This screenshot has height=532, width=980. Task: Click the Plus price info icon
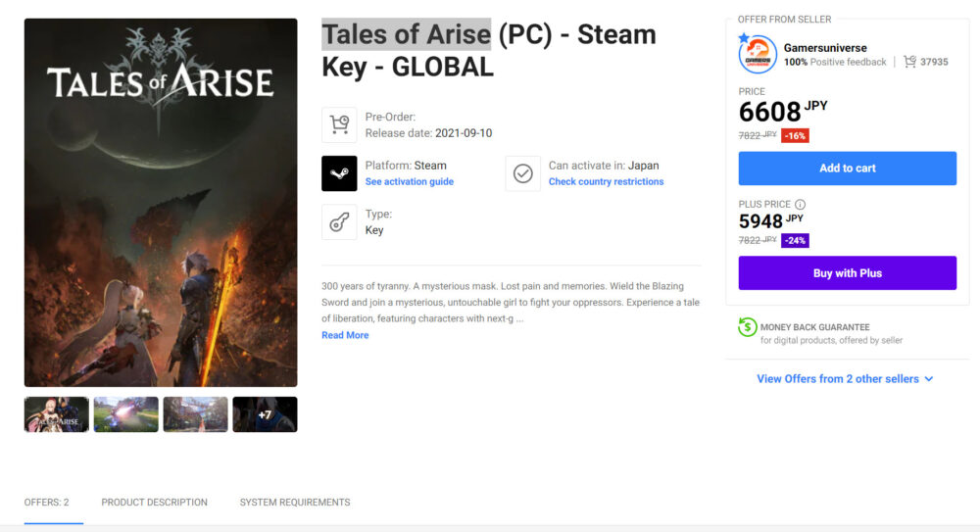tap(800, 205)
